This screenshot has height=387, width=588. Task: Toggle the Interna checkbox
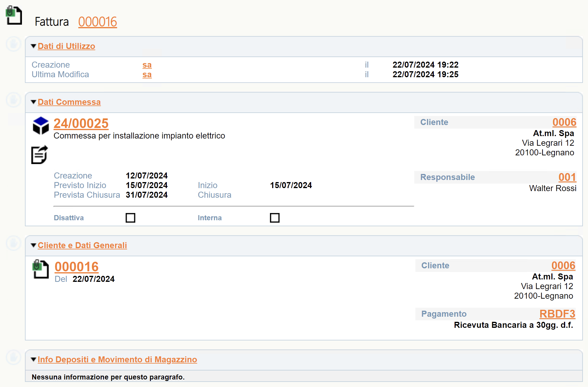[275, 218]
